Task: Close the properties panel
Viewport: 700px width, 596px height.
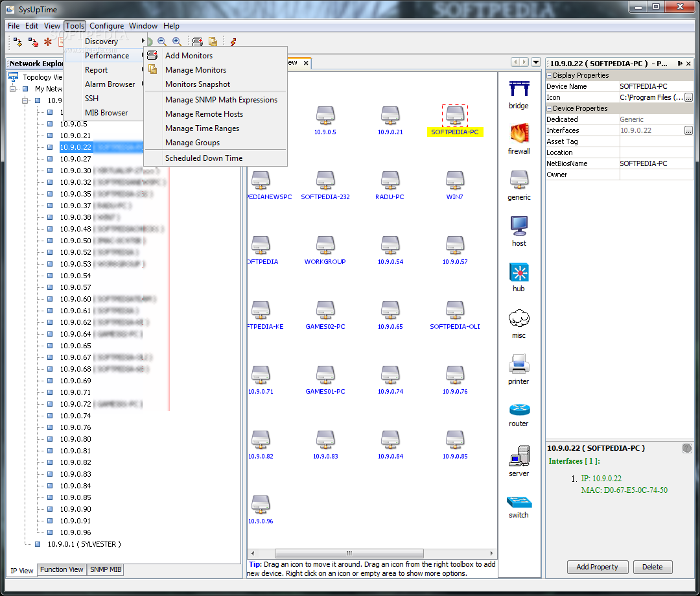Action: click(x=688, y=64)
